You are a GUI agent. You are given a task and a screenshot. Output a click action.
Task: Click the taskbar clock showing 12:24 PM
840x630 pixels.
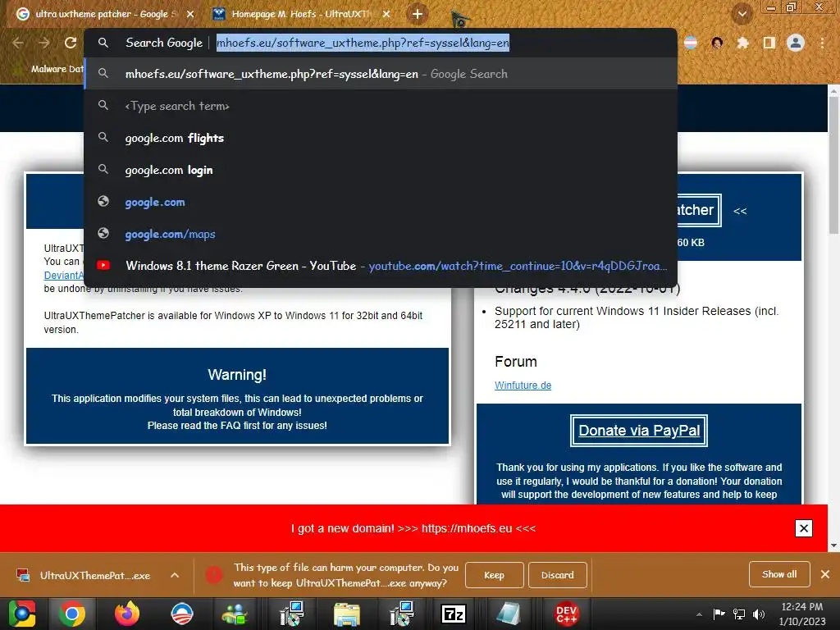pyautogui.click(x=802, y=614)
